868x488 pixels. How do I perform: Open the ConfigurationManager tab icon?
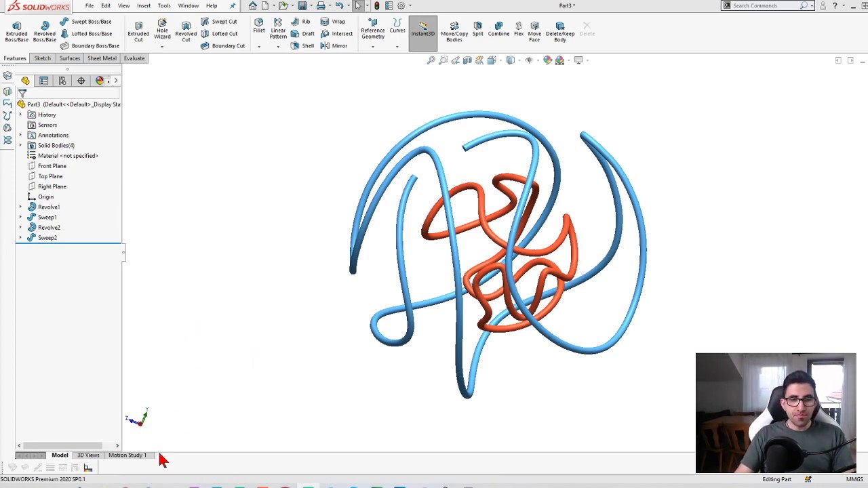click(x=62, y=81)
